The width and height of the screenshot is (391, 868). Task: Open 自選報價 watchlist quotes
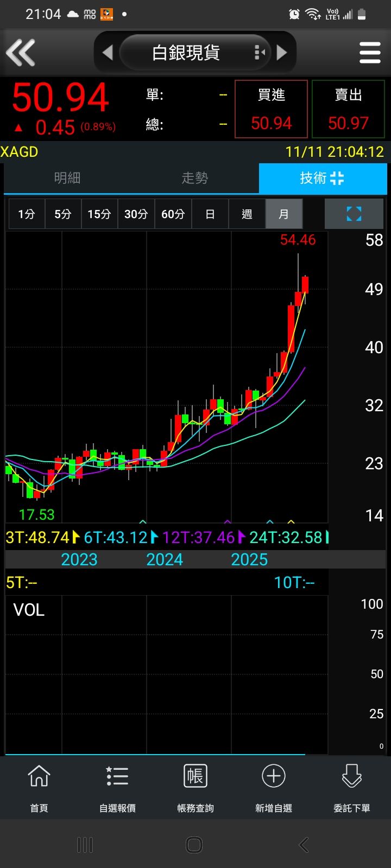point(117,787)
